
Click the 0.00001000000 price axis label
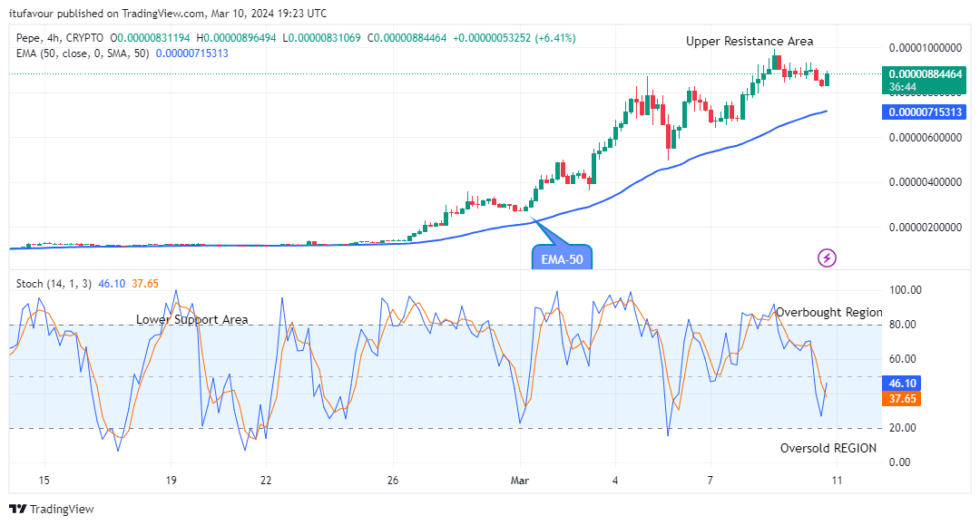pos(925,47)
